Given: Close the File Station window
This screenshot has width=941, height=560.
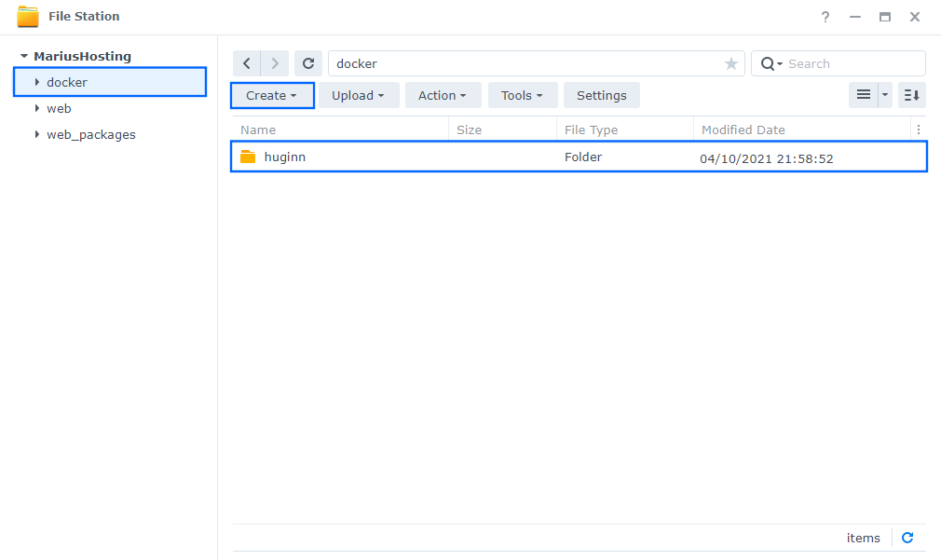Looking at the screenshot, I should (915, 17).
